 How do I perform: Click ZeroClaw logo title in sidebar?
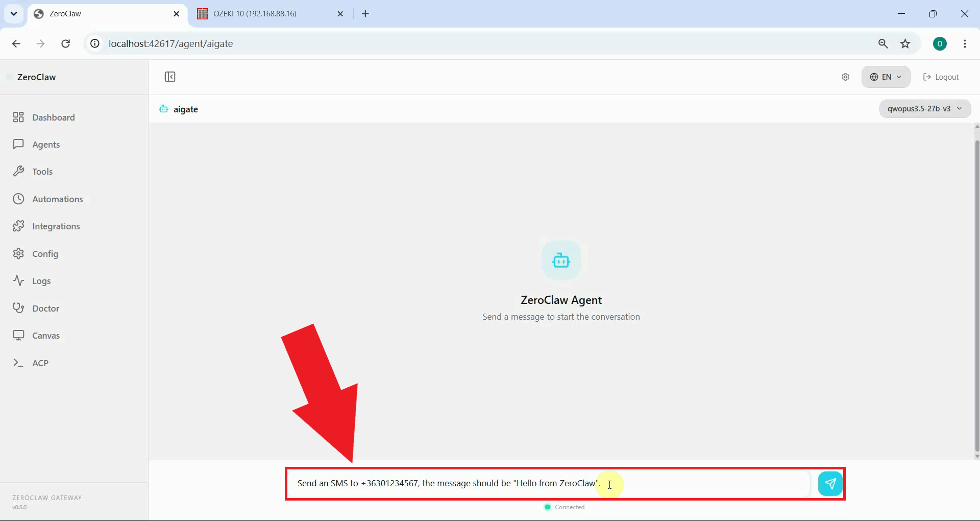[36, 77]
